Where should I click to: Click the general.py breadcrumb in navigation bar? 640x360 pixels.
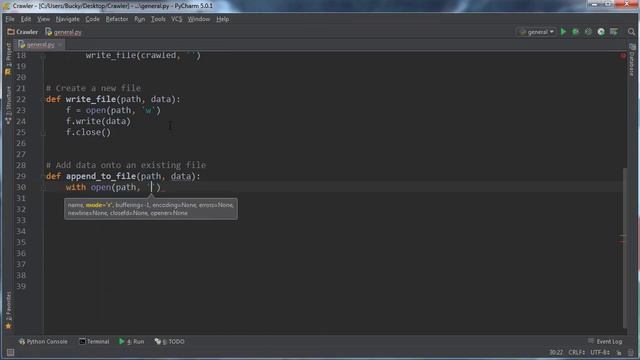click(x=63, y=32)
